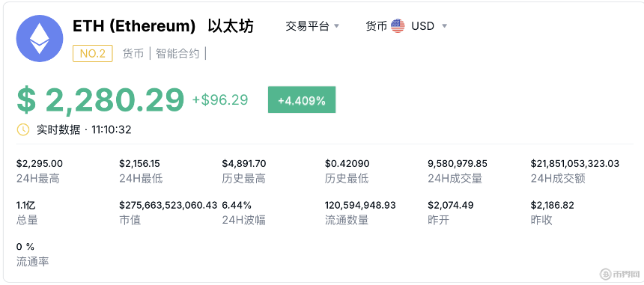This screenshot has width=644, height=285.
Task: Click the 流通率 label
Action: click(x=33, y=262)
